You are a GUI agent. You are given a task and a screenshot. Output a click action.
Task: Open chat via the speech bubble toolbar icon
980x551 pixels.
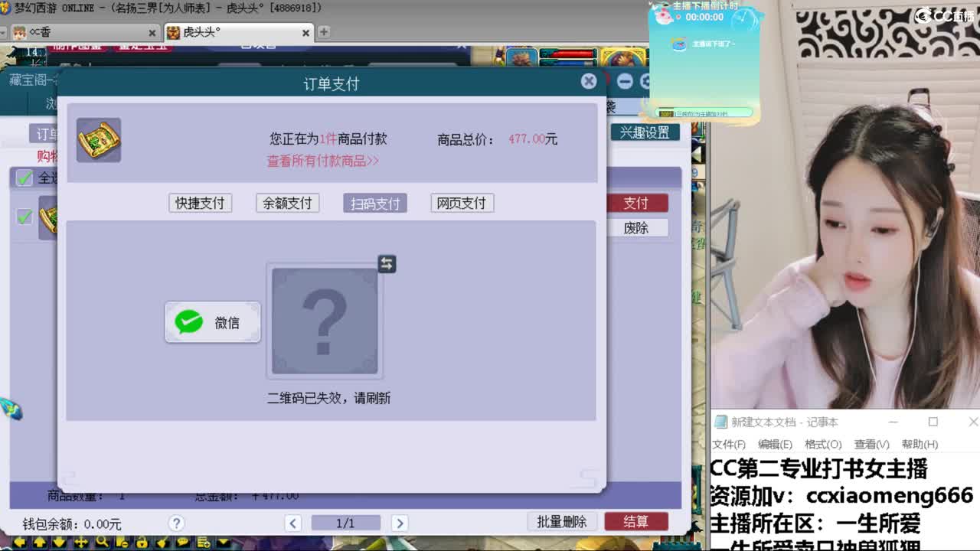click(182, 541)
